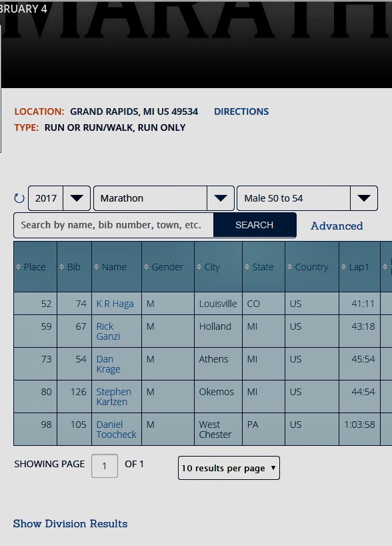The height and width of the screenshot is (546, 392).
Task: Focus the search by name input field
Action: coord(114,225)
